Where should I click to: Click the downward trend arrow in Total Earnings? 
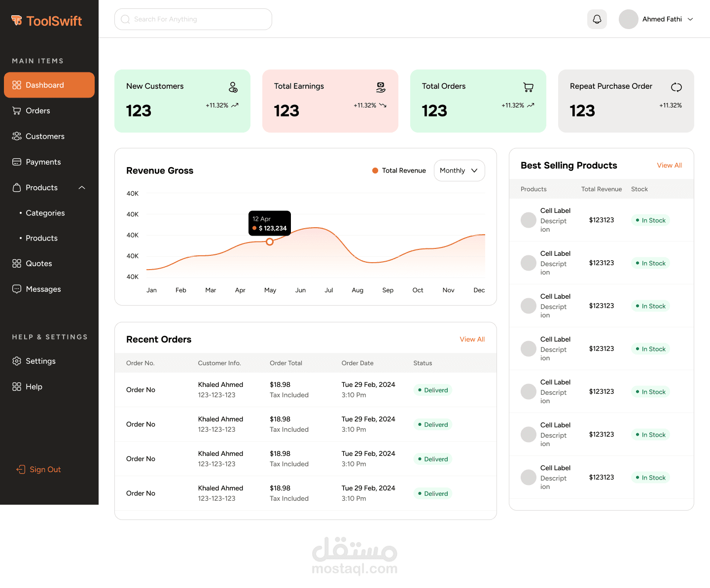click(x=383, y=105)
